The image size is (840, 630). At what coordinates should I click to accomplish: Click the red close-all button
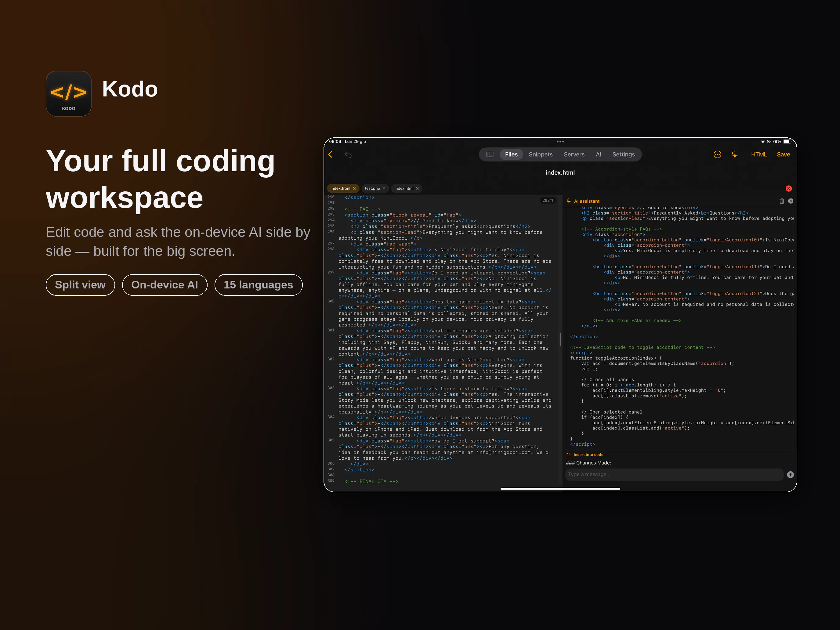point(789,188)
